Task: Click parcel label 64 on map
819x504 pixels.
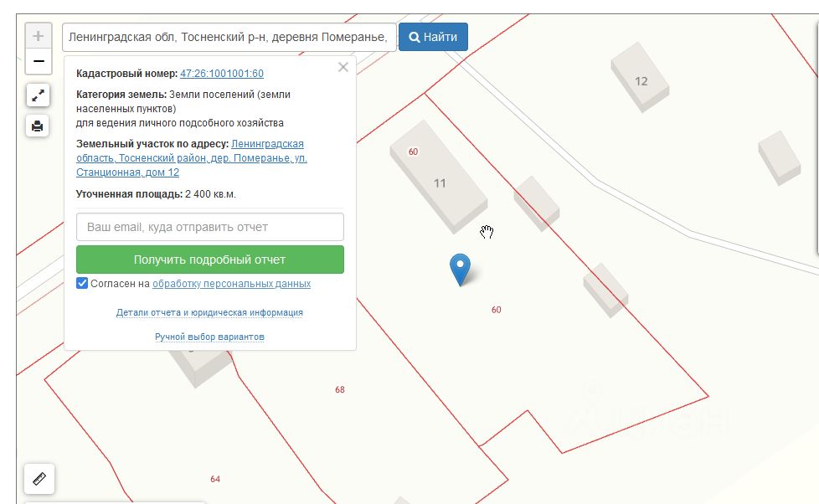Action: coord(215,479)
